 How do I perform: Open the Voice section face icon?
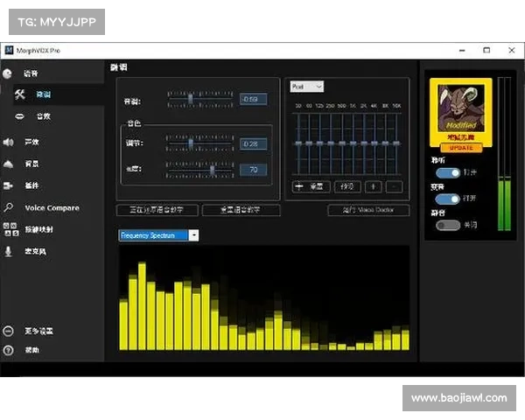pyautogui.click(x=7, y=73)
